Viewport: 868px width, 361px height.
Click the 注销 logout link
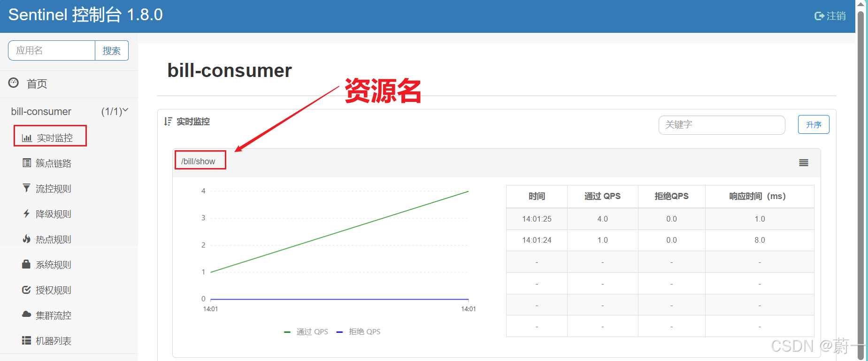coord(836,16)
